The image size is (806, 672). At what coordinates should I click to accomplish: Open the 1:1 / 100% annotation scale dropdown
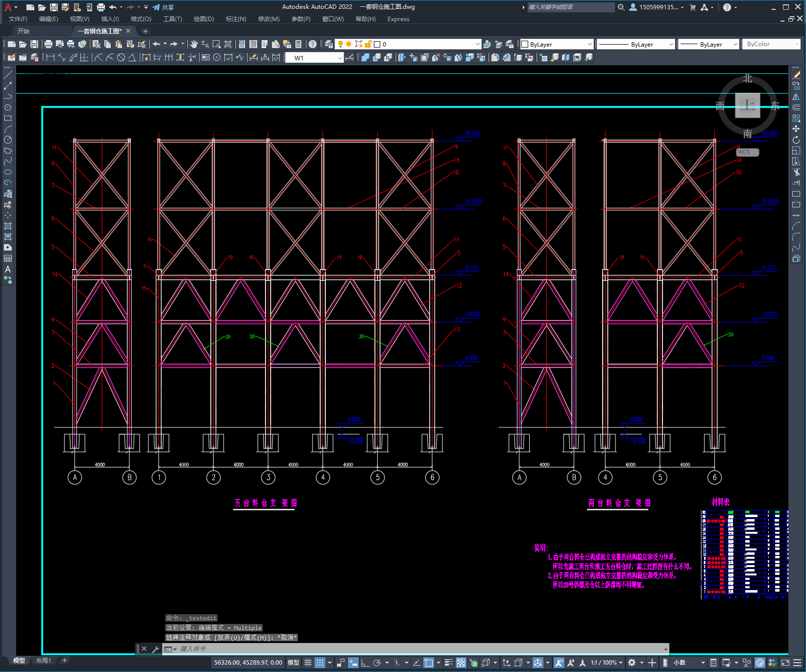[x=607, y=663]
